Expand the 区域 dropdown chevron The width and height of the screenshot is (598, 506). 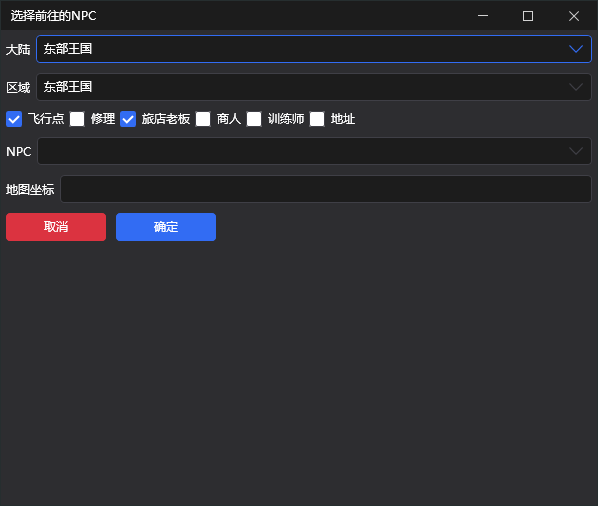click(x=576, y=87)
